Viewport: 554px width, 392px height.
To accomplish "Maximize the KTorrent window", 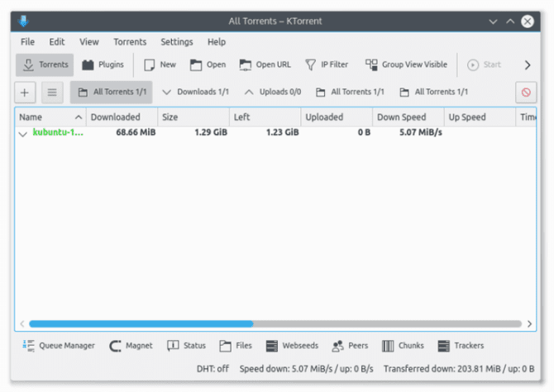I will [510, 22].
